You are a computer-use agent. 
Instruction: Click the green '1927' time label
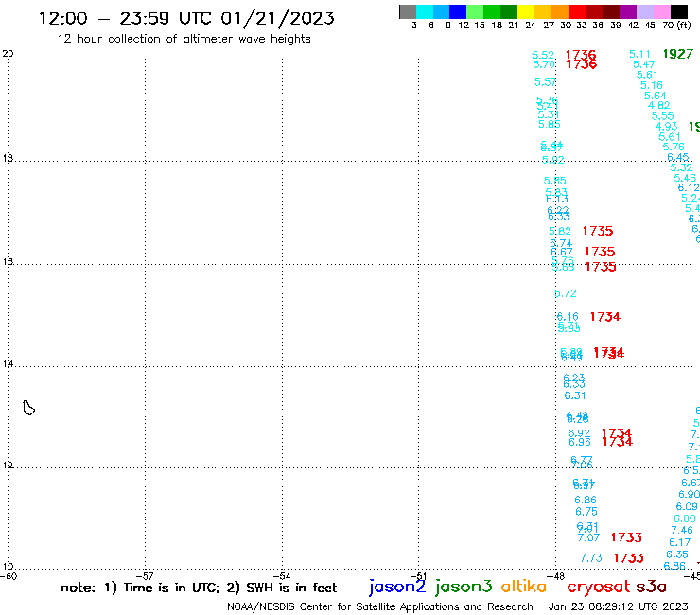[678, 54]
